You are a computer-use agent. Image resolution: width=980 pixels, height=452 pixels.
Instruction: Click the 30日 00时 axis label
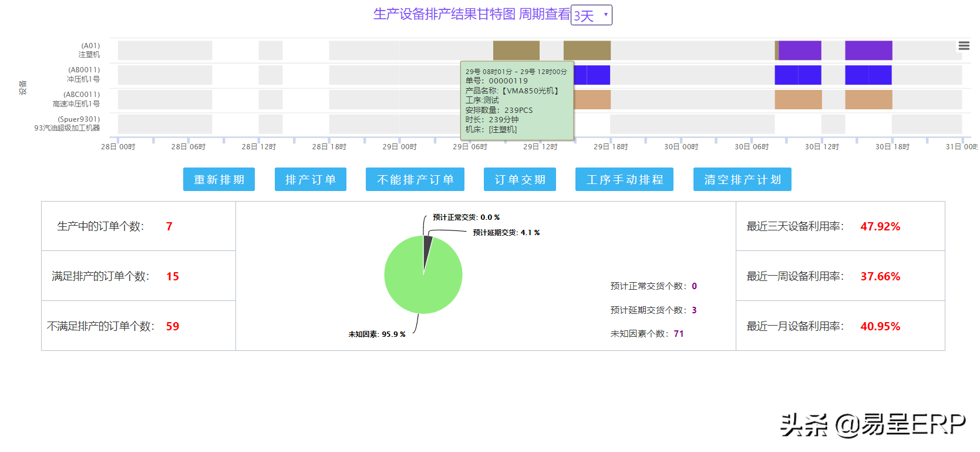point(681,147)
